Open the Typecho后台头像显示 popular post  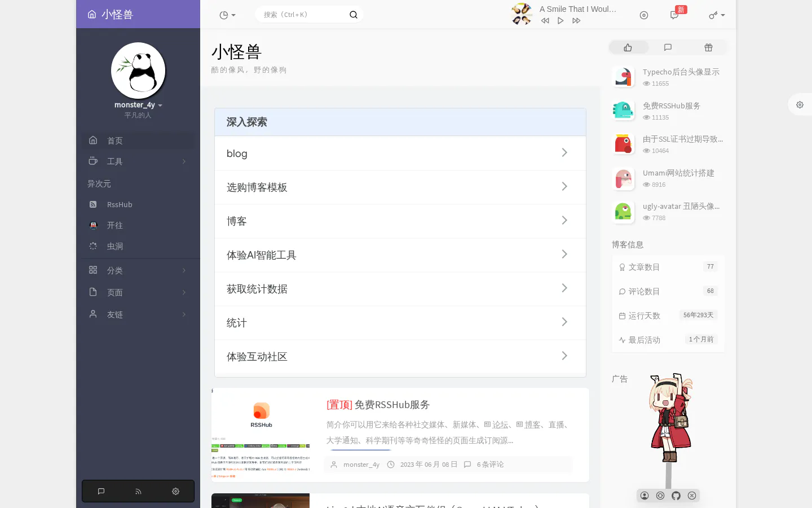coord(681,72)
